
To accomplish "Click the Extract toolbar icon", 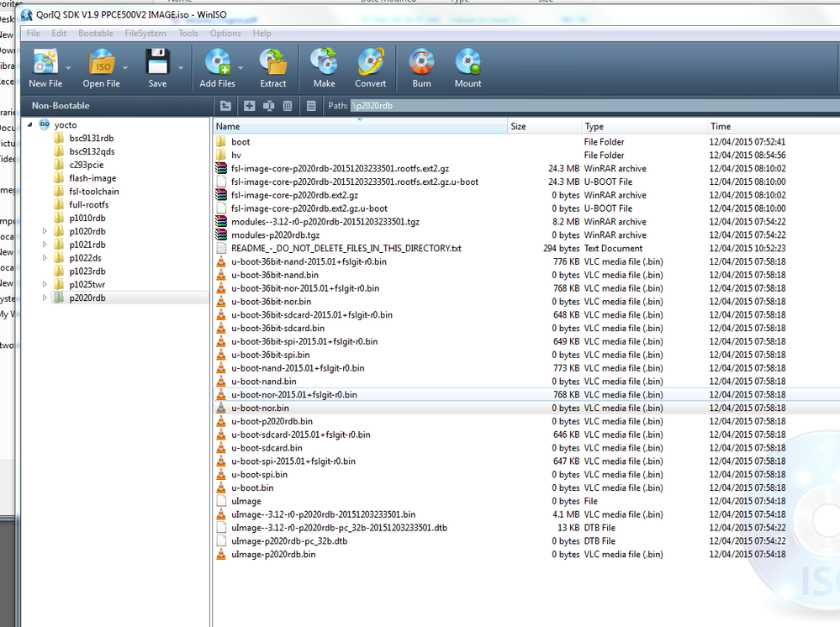I will click(x=273, y=61).
